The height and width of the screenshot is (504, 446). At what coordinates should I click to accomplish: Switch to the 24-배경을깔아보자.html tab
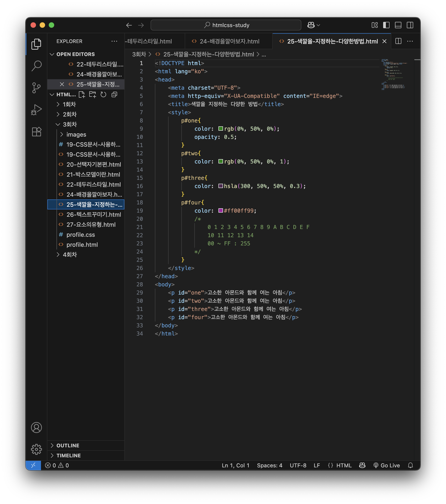229,41
